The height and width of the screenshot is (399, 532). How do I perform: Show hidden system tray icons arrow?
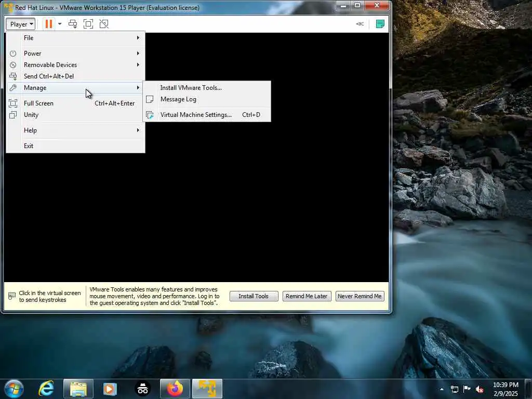coord(442,389)
